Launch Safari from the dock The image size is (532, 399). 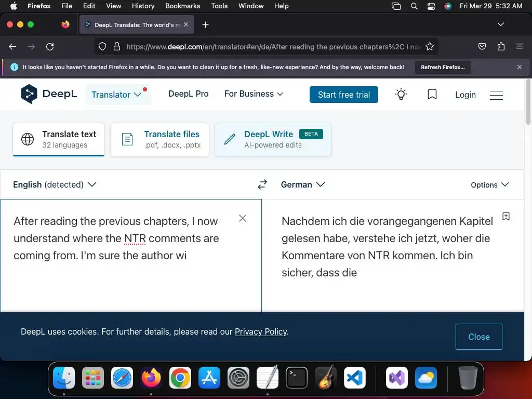click(122, 378)
